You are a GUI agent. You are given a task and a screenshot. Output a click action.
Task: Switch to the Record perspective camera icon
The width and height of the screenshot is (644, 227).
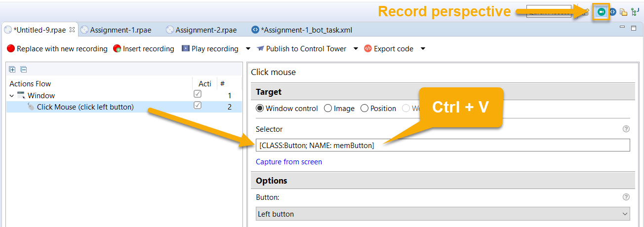click(601, 12)
